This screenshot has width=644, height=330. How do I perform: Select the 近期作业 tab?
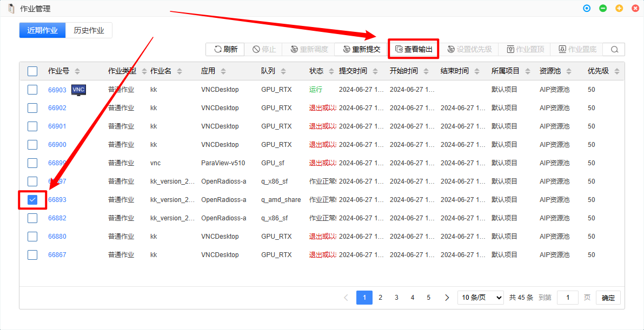coord(42,30)
